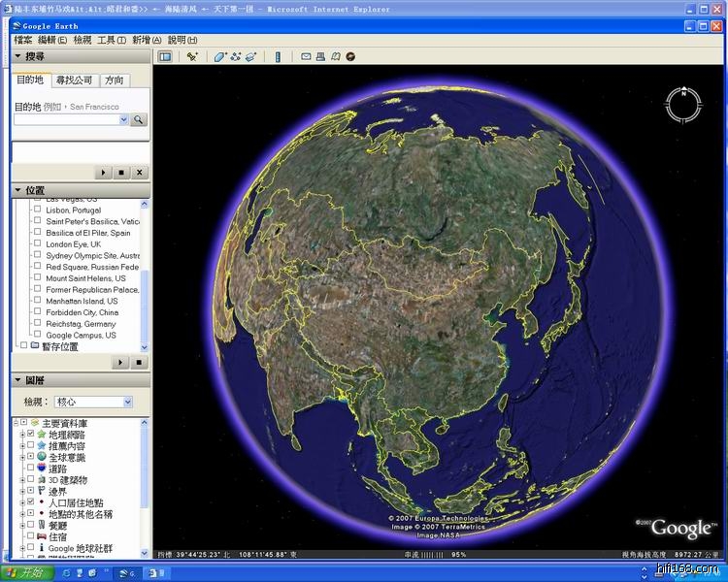The width and height of the screenshot is (728, 582).
Task: Click the 方向 directions tab
Action: click(115, 80)
